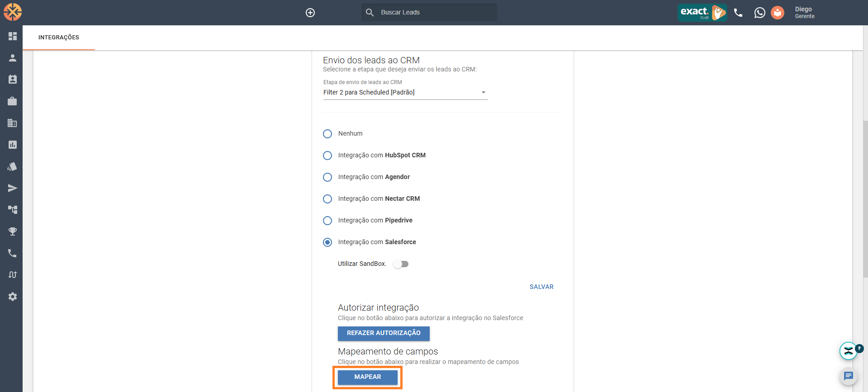Click the 'Autorizar integração' heading
The width and height of the screenshot is (868, 392).
click(378, 307)
